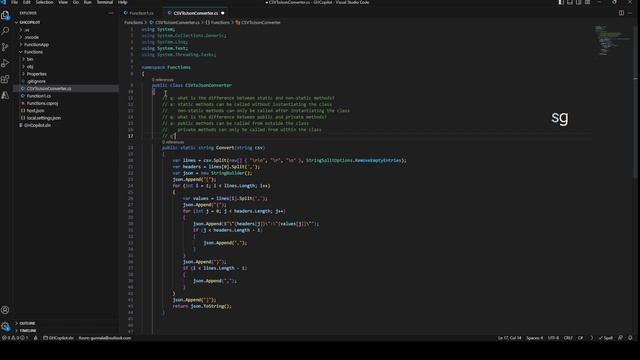640x360 pixels.
Task: Click the errors and warnings status indicator
Action: click(15, 338)
